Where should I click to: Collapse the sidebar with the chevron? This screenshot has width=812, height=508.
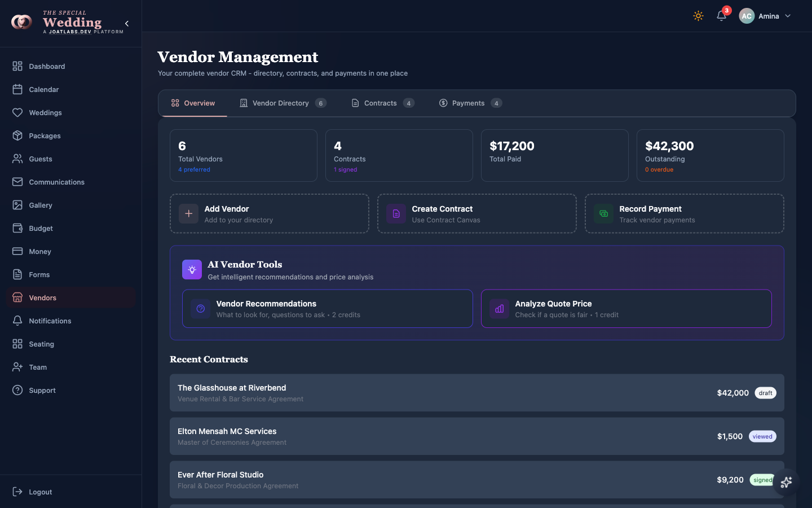(127, 23)
